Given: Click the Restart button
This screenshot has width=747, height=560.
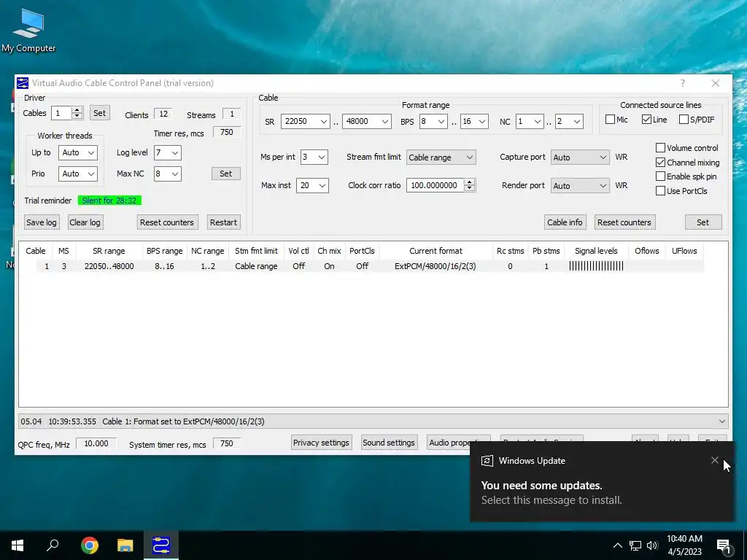Looking at the screenshot, I should [x=223, y=222].
